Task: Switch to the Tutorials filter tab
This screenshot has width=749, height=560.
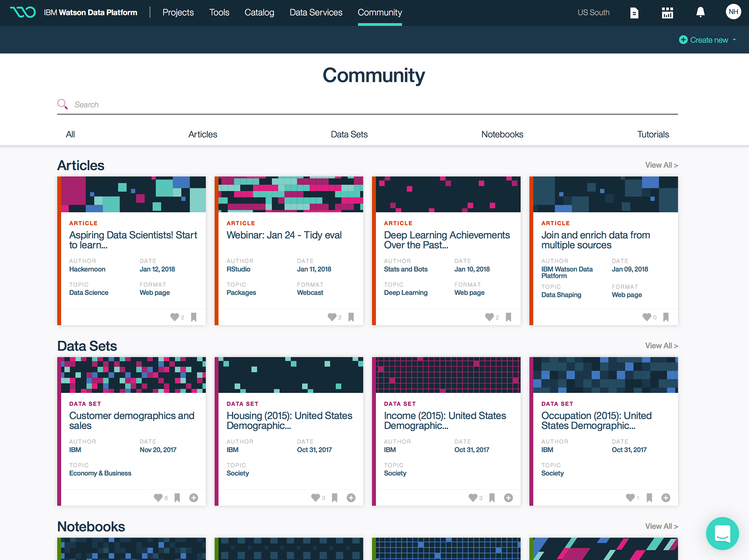Action: click(653, 134)
